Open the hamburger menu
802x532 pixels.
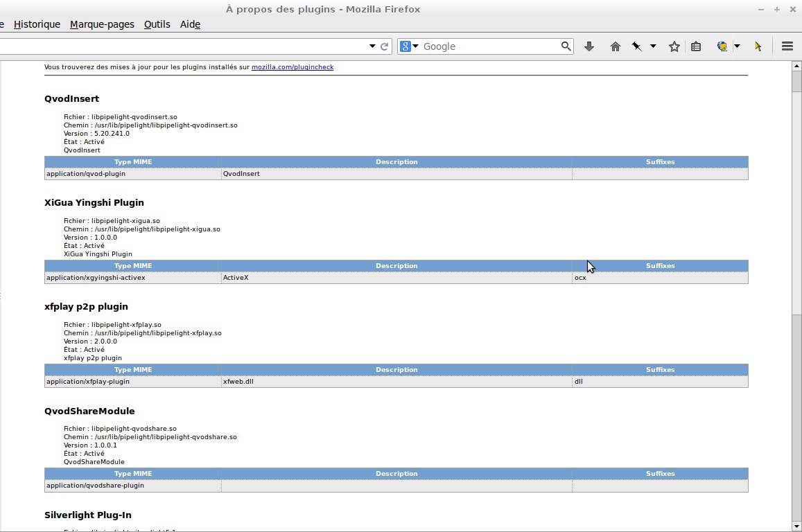(787, 46)
